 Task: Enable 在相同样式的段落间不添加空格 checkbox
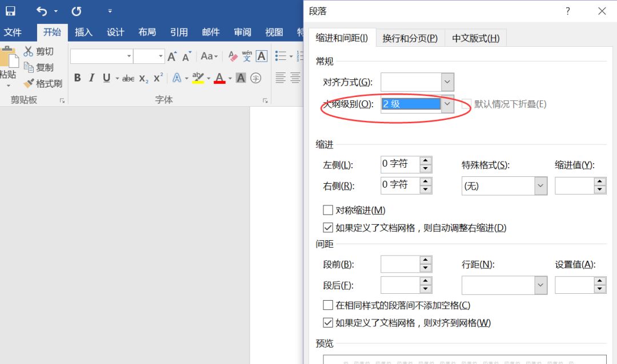coord(328,305)
